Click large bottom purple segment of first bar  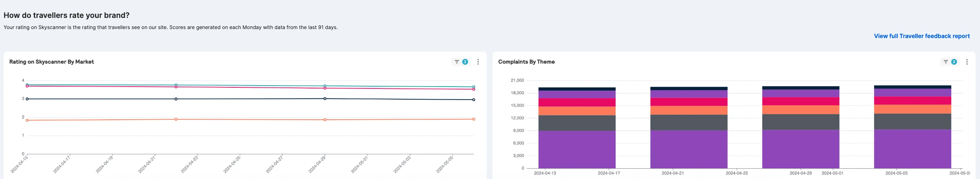(x=577, y=149)
